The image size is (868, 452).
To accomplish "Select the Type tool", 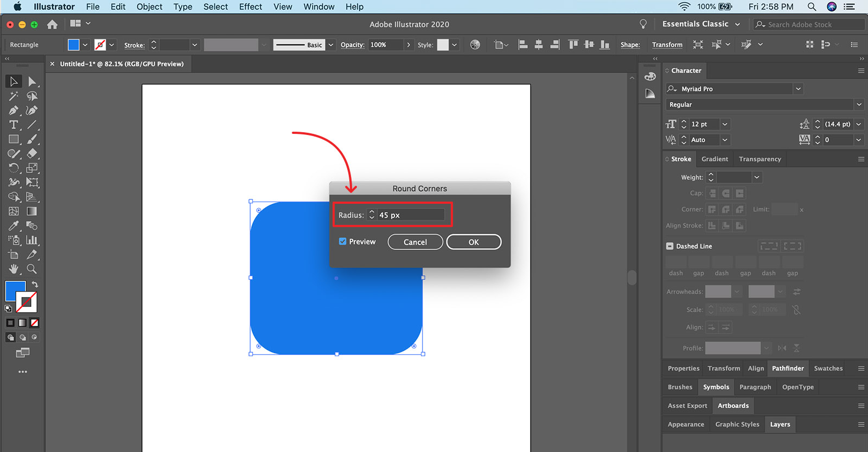I will [x=14, y=125].
